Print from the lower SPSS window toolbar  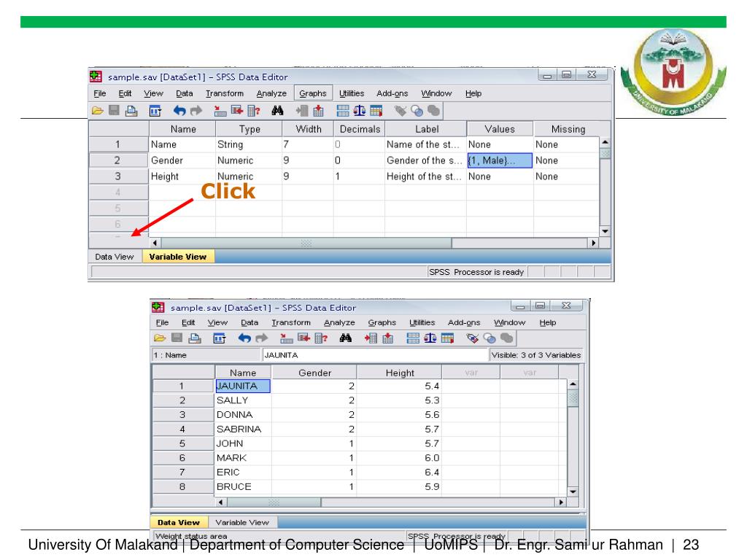(194, 338)
